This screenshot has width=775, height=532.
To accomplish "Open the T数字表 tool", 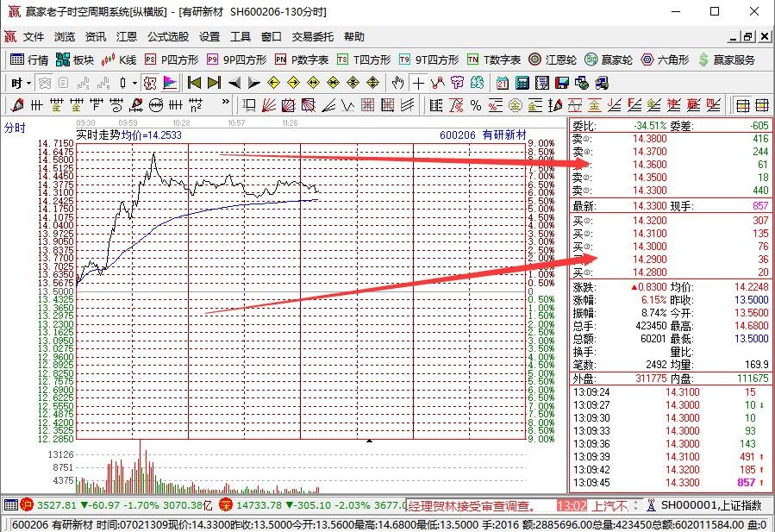I will pos(494,59).
